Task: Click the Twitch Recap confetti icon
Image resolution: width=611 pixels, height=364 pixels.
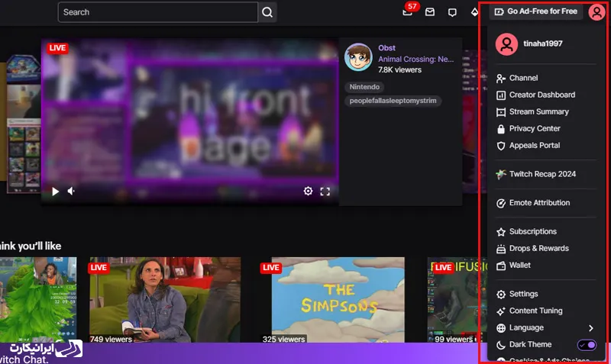Action: [x=501, y=174]
